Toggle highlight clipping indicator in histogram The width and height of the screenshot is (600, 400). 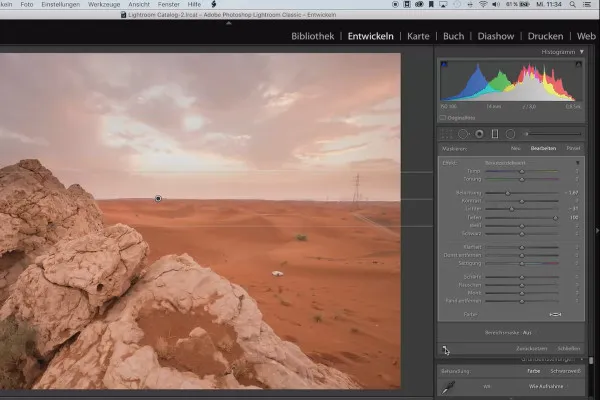click(x=579, y=64)
